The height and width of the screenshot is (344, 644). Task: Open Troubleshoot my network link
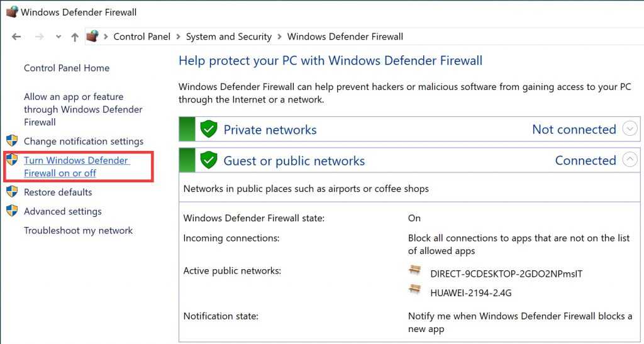(x=78, y=230)
